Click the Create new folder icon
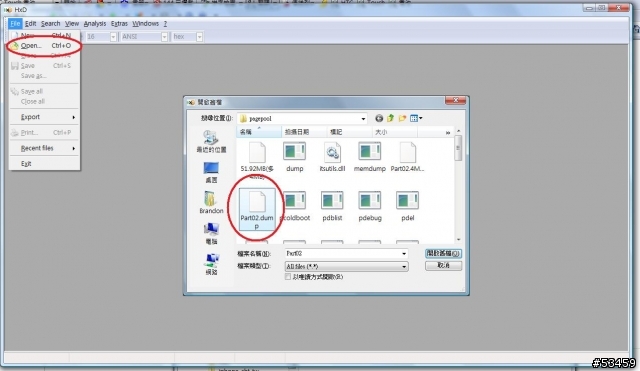The width and height of the screenshot is (640, 371). pos(402,118)
